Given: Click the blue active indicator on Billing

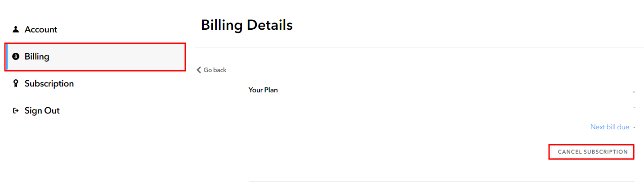Looking at the screenshot, I should tap(6, 57).
